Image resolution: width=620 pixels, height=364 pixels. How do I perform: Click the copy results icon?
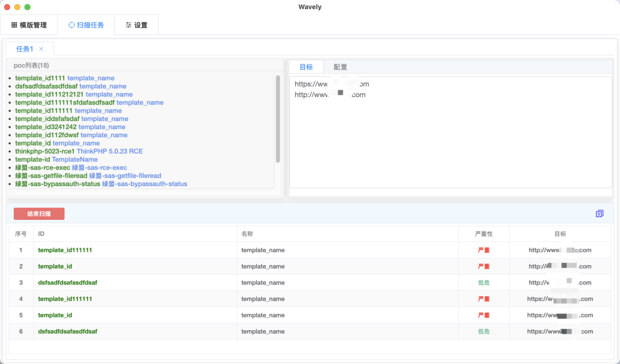[x=599, y=214]
